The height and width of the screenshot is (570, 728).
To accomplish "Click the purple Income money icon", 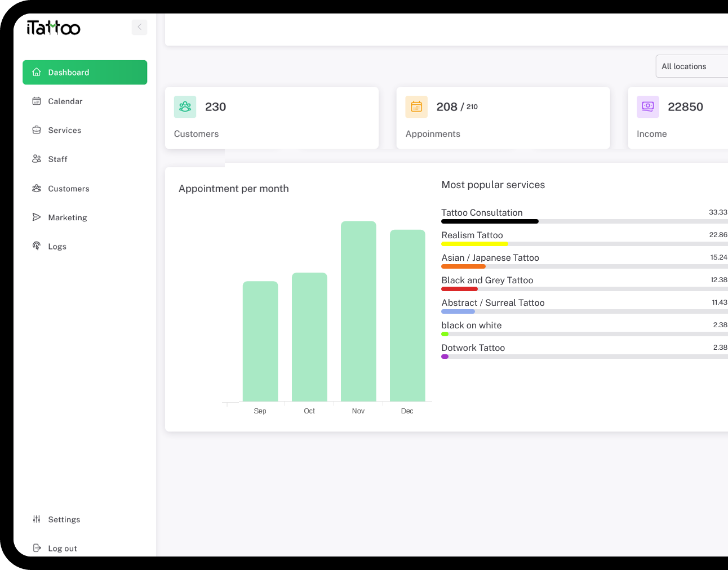I will (x=647, y=107).
